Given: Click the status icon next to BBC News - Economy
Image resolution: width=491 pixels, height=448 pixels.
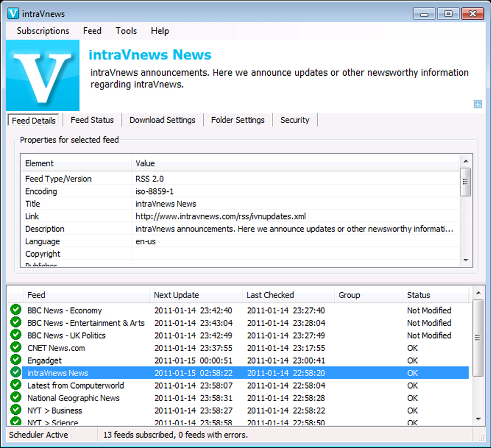Looking at the screenshot, I should point(15,310).
